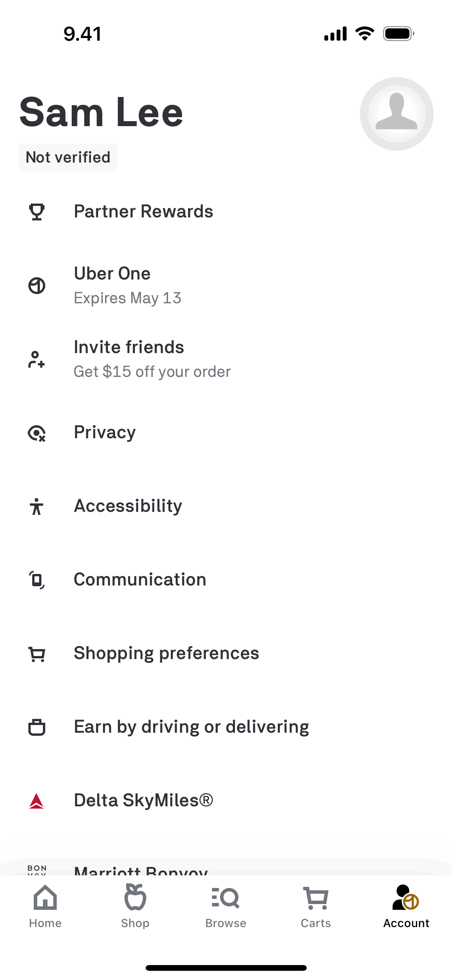This screenshot has width=452, height=980.
Task: Tap the Sam Lee name heading
Action: coord(101,112)
